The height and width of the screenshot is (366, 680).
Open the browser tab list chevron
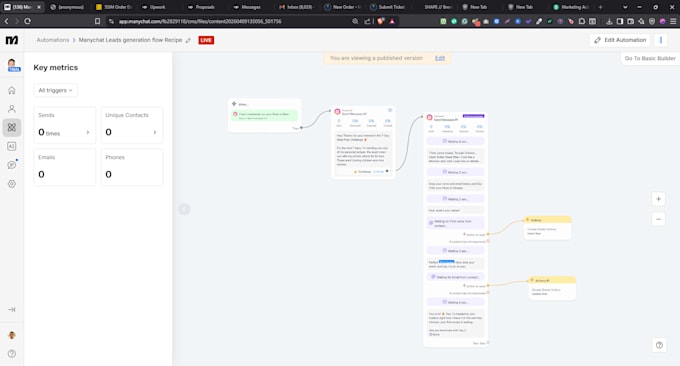625,7
